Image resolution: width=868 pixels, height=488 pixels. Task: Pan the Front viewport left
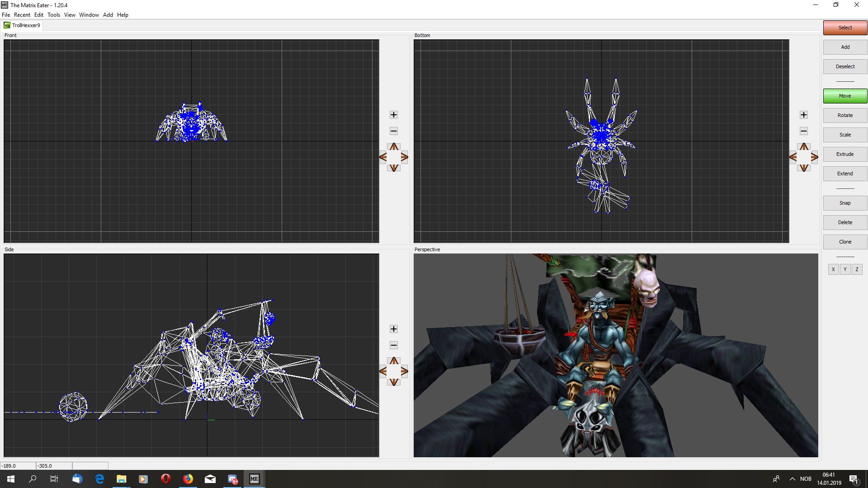383,157
